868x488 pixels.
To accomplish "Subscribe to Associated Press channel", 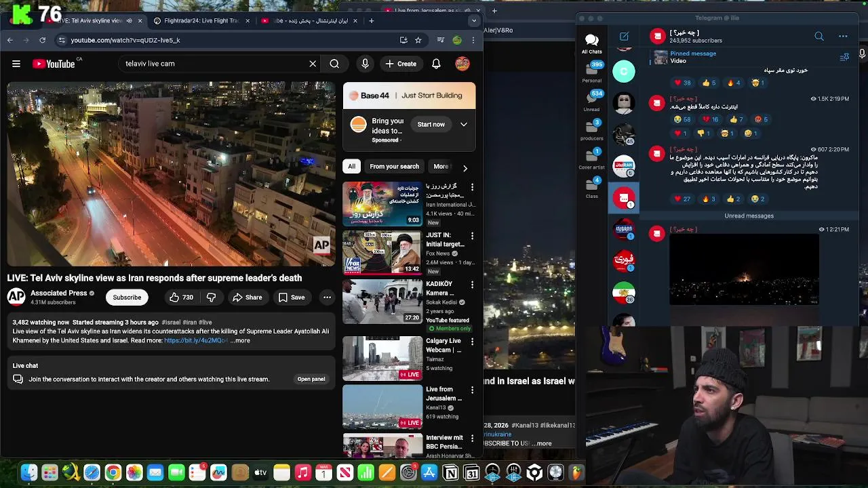I will (x=127, y=297).
